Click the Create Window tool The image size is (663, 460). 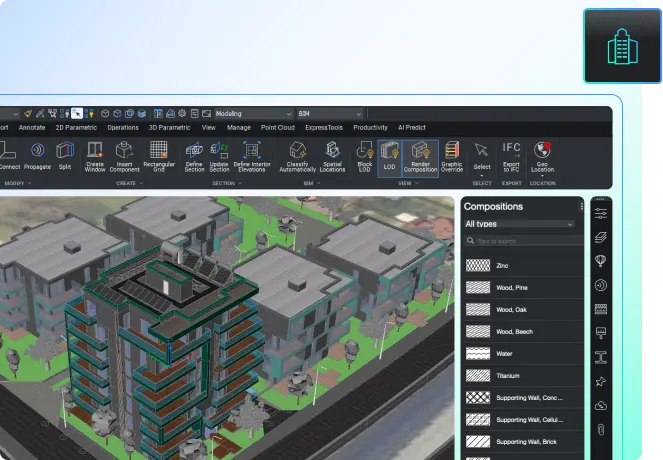[x=95, y=156]
